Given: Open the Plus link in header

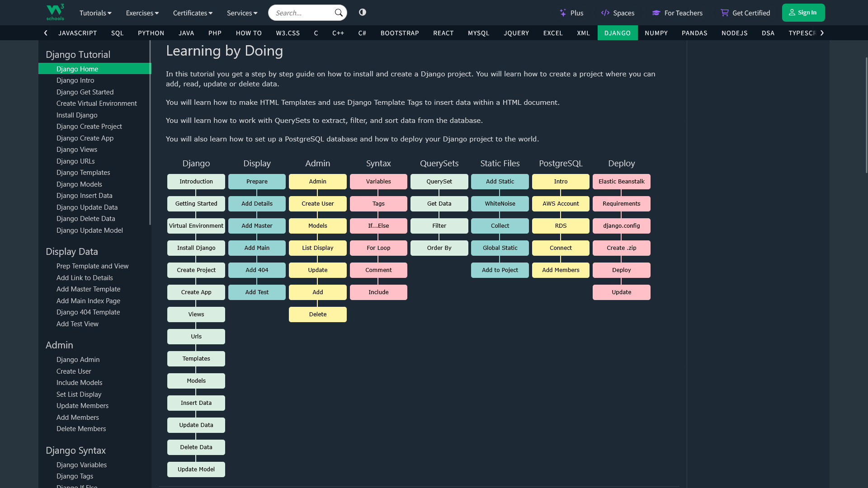Looking at the screenshot, I should click(571, 13).
